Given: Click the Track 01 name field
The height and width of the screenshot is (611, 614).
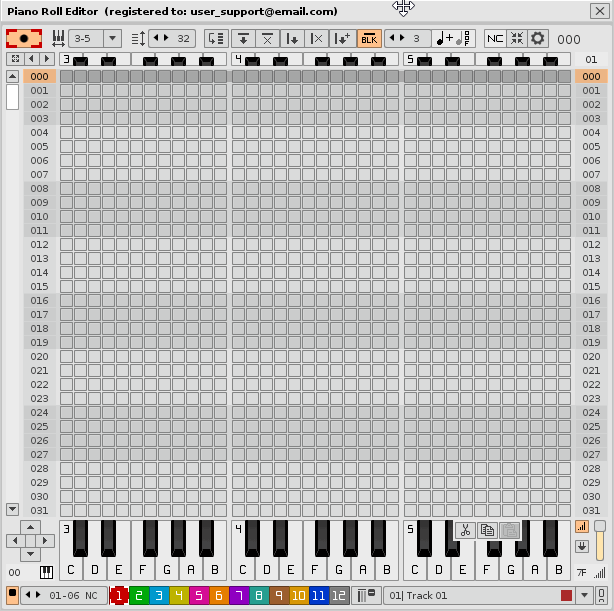Looking at the screenshot, I should pyautogui.click(x=470, y=596).
